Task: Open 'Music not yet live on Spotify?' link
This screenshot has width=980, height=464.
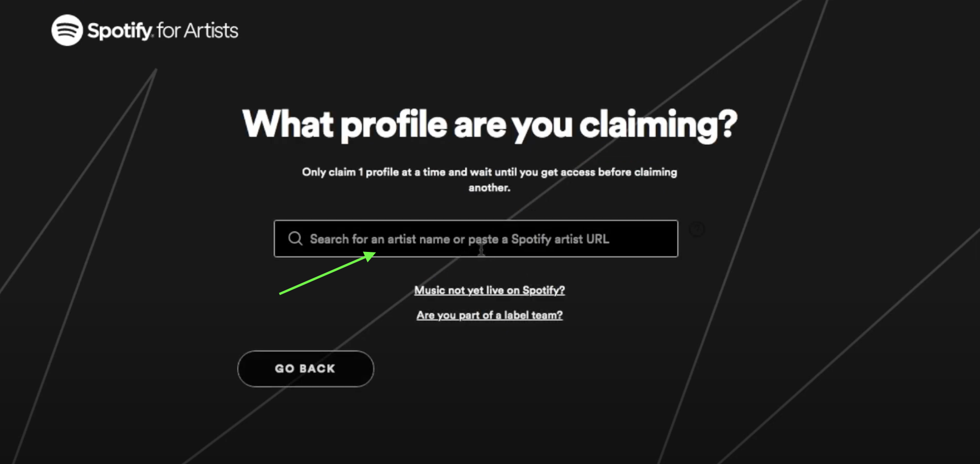Action: click(x=489, y=290)
